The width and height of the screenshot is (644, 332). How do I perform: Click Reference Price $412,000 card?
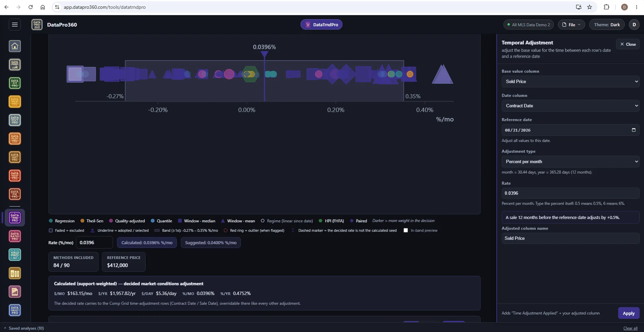click(124, 262)
